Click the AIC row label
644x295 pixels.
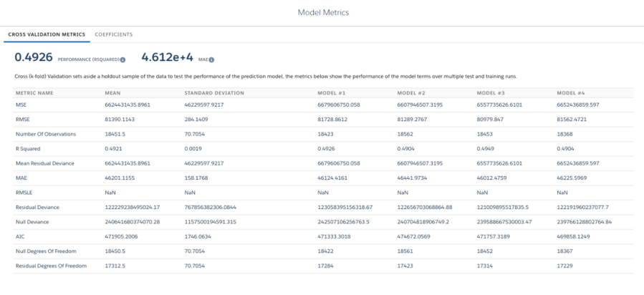pyautogui.click(x=19, y=236)
